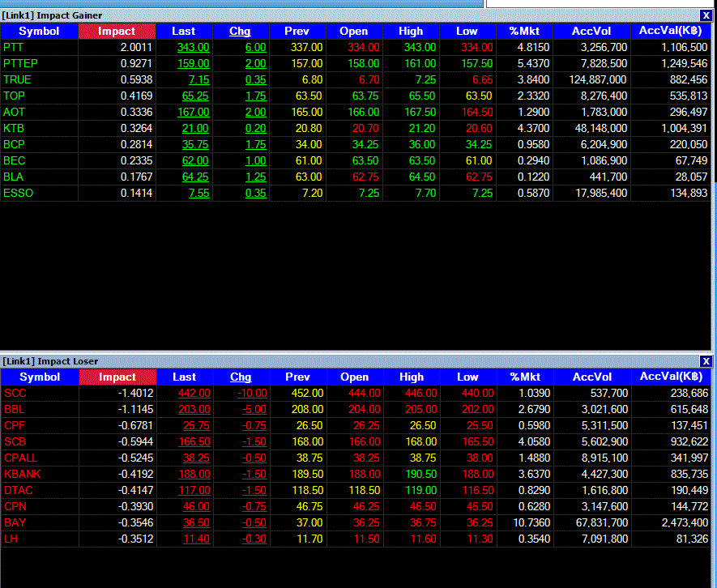Screen dimensions: 717x588
Task: Click AOT last price 167.00 link
Action: point(194,112)
